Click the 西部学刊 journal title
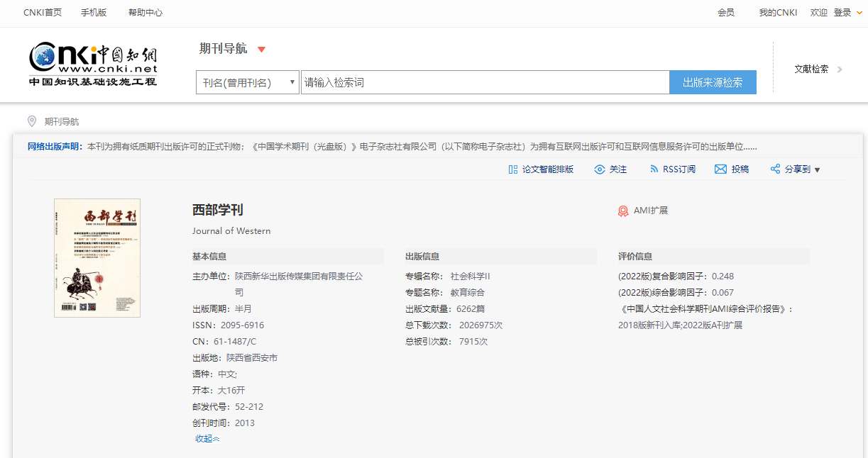The width and height of the screenshot is (868, 458). click(x=218, y=210)
